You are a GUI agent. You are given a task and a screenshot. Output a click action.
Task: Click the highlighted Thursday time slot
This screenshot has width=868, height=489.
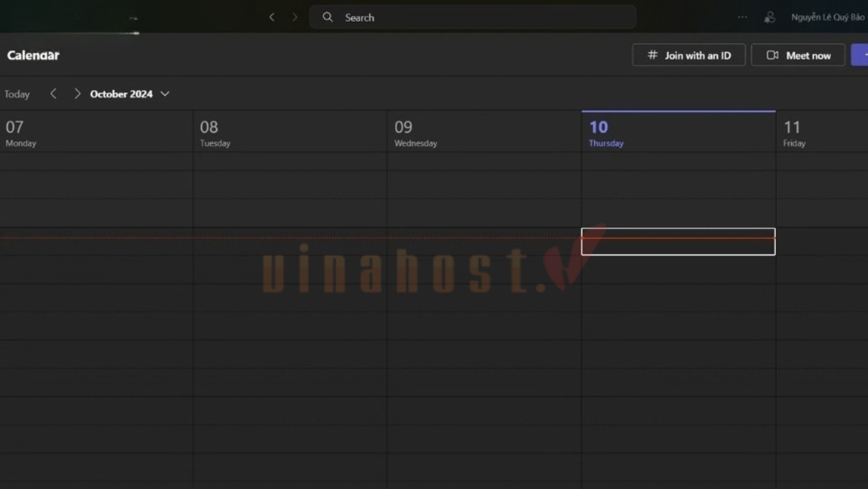pyautogui.click(x=678, y=241)
